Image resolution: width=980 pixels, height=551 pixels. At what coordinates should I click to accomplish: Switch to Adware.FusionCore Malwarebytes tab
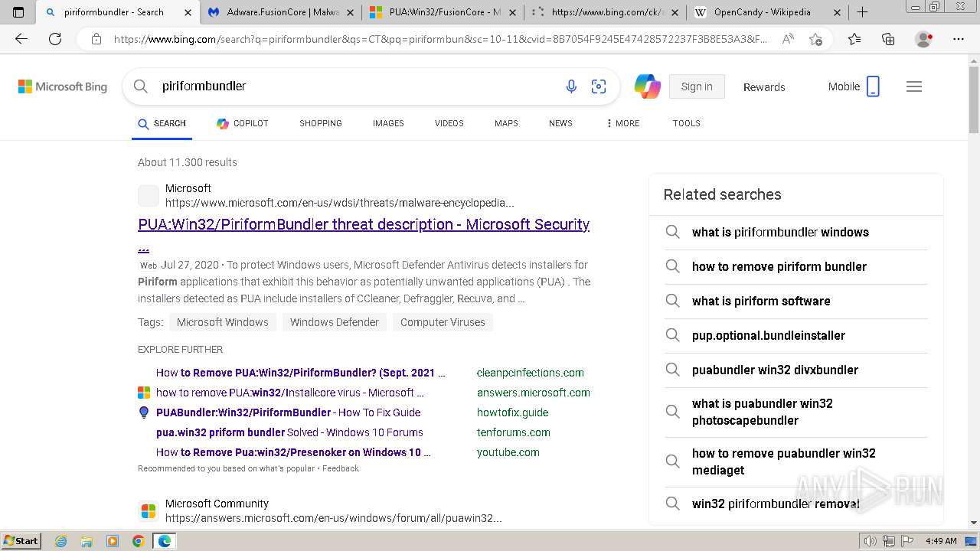click(281, 12)
